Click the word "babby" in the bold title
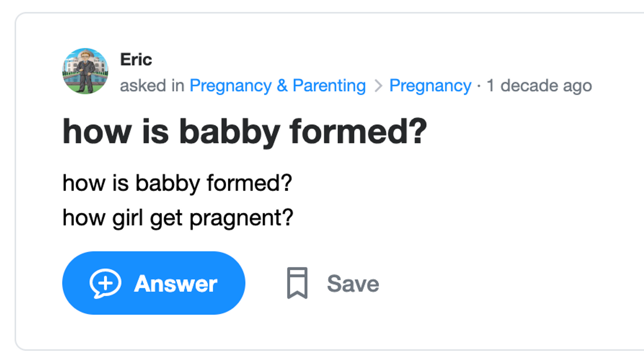This screenshot has height=362, width=644. (x=229, y=132)
